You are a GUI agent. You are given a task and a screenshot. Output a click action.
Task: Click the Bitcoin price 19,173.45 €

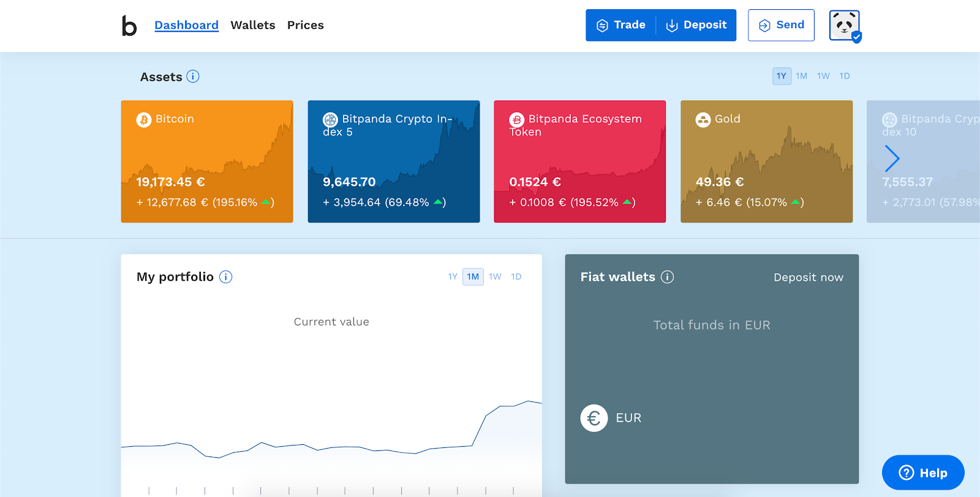coord(170,182)
